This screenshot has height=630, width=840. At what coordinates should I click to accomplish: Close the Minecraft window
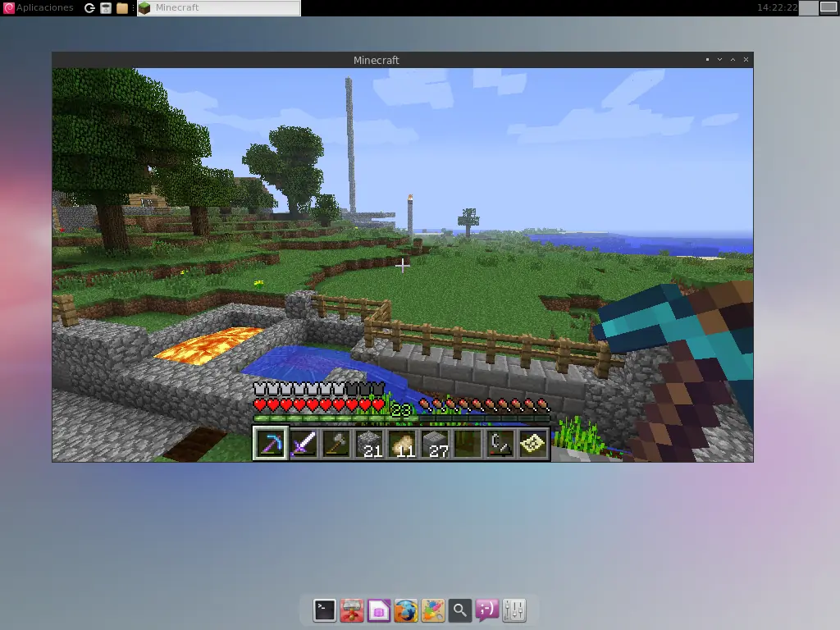[x=746, y=59]
